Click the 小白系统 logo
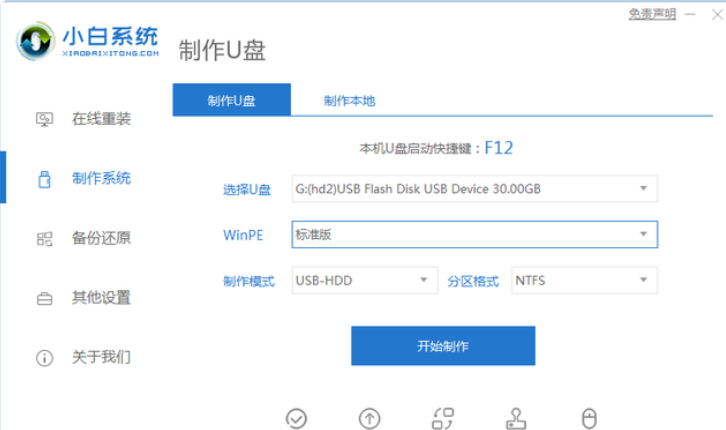This screenshot has height=430, width=726. 88,40
